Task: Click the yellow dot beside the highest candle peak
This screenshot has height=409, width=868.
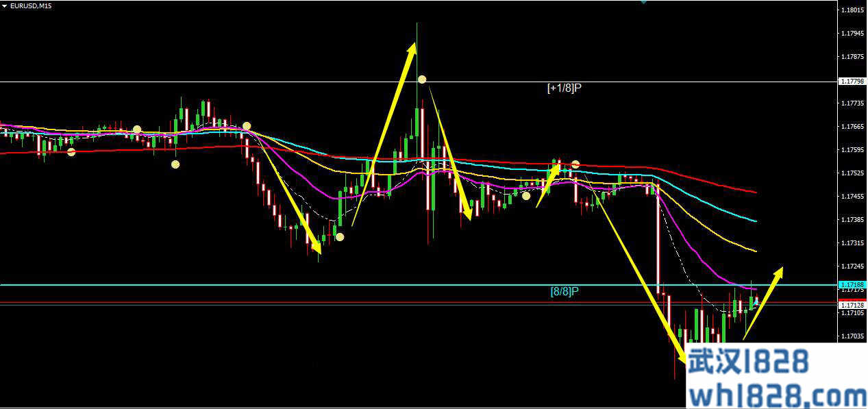Action: coord(423,79)
